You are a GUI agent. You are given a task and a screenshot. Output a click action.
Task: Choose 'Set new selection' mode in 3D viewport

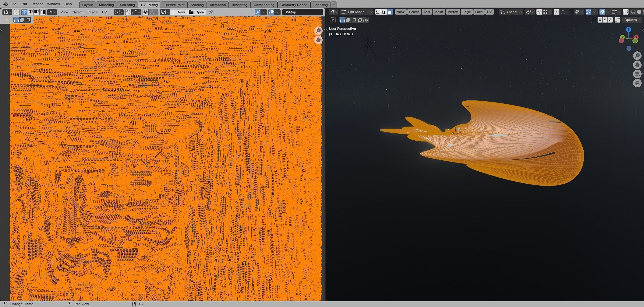click(342, 20)
